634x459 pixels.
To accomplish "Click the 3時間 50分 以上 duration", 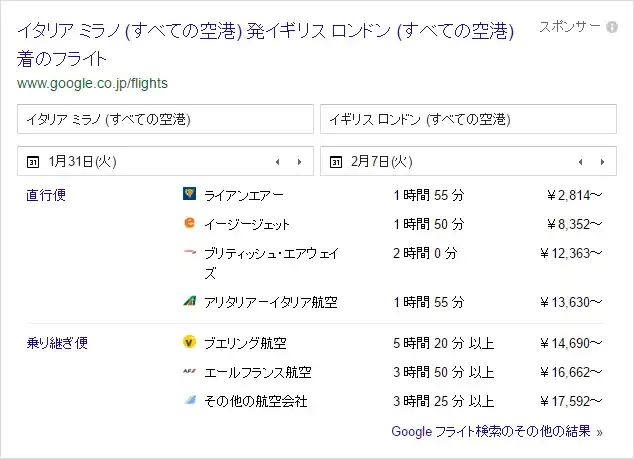I will click(x=444, y=372).
